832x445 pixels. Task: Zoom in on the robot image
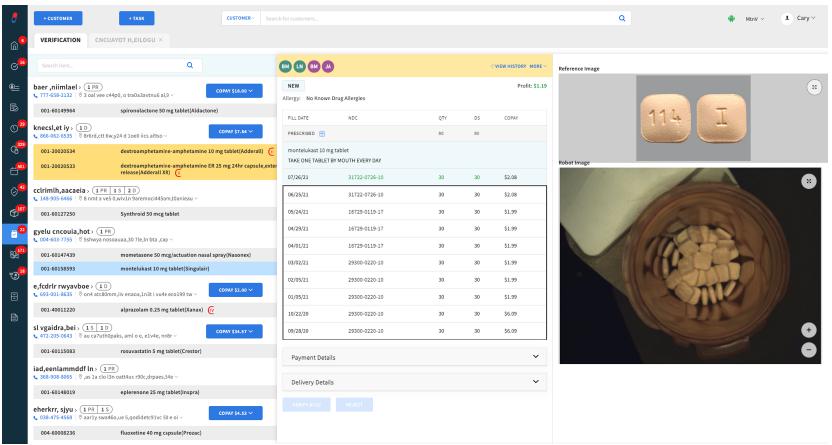[x=809, y=330]
